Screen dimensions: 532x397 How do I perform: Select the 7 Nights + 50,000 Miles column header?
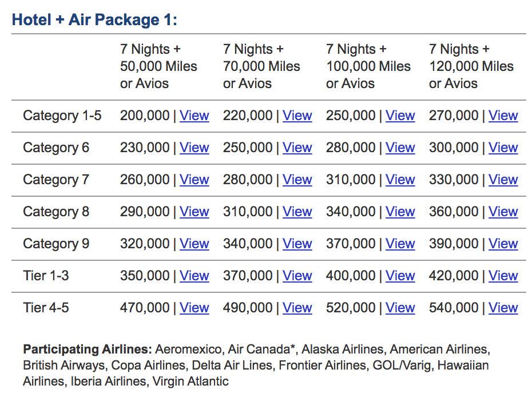[x=158, y=66]
